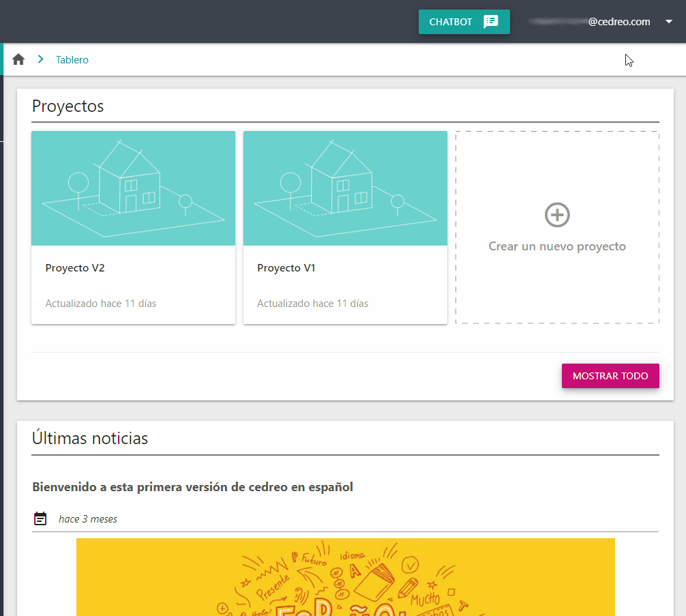This screenshot has width=686, height=616.
Task: Open the Tablero breadcrumb link
Action: click(72, 59)
